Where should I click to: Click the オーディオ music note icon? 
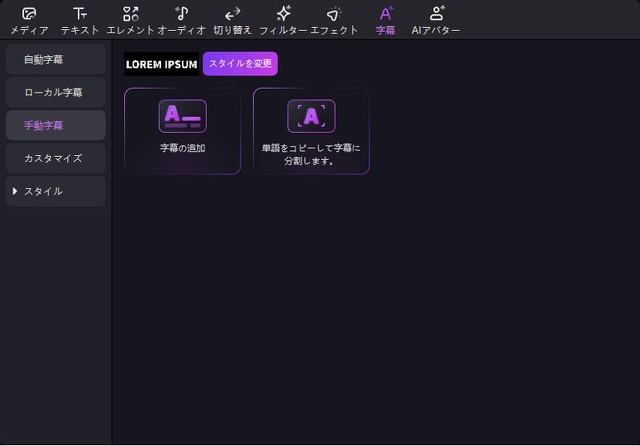182,14
